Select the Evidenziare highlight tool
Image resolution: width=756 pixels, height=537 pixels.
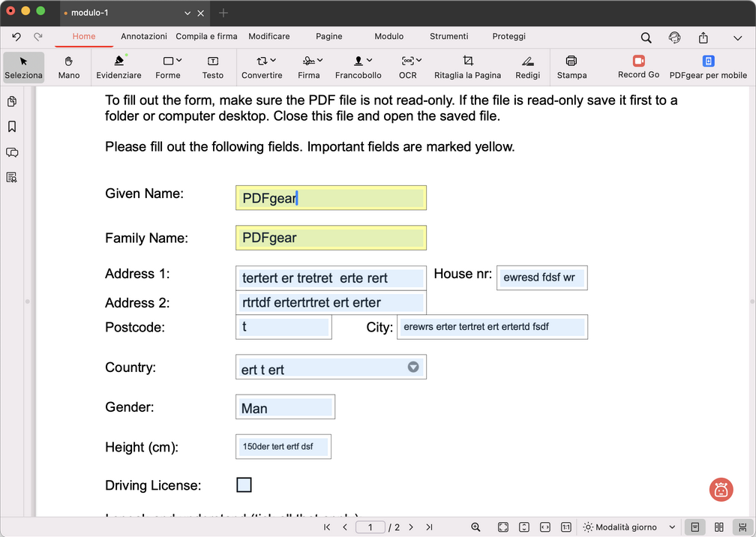[118, 67]
